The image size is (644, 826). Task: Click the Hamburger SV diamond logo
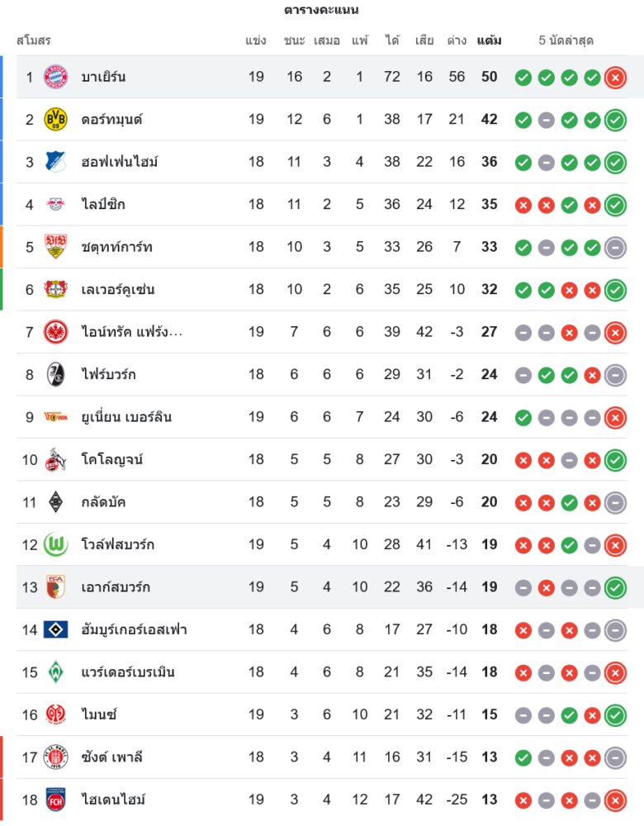[55, 629]
